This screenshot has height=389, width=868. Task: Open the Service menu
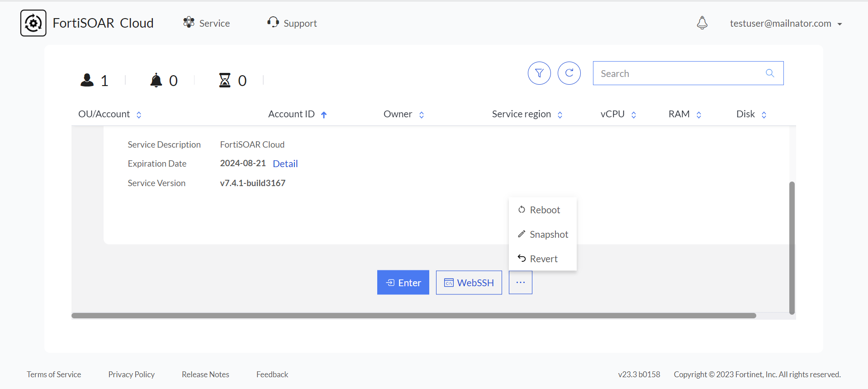coord(206,23)
